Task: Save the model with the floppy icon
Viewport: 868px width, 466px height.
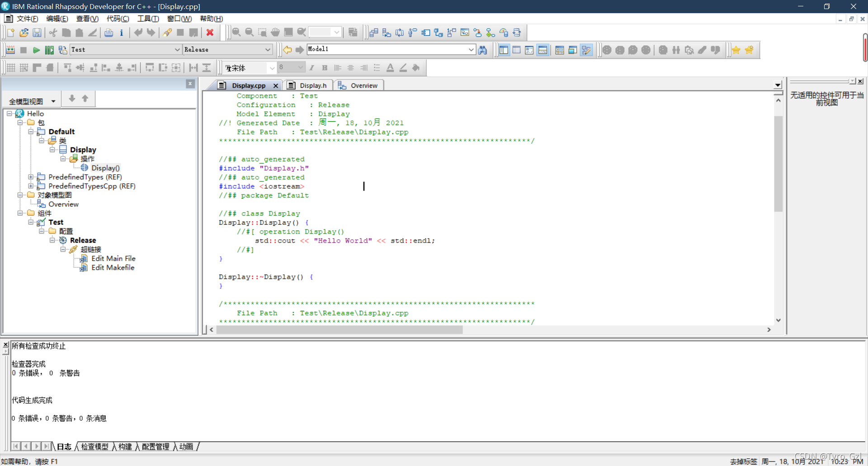Action: [x=37, y=33]
